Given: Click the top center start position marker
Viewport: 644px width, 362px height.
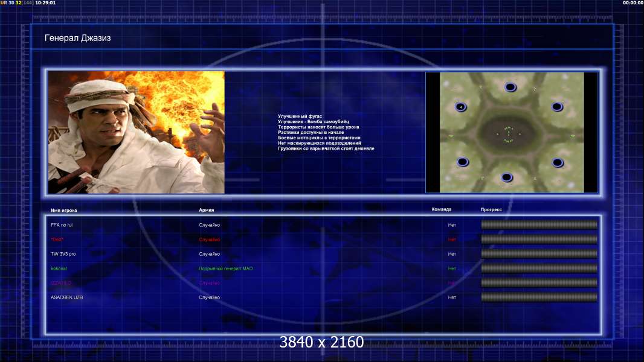Looking at the screenshot, I should [x=510, y=87].
